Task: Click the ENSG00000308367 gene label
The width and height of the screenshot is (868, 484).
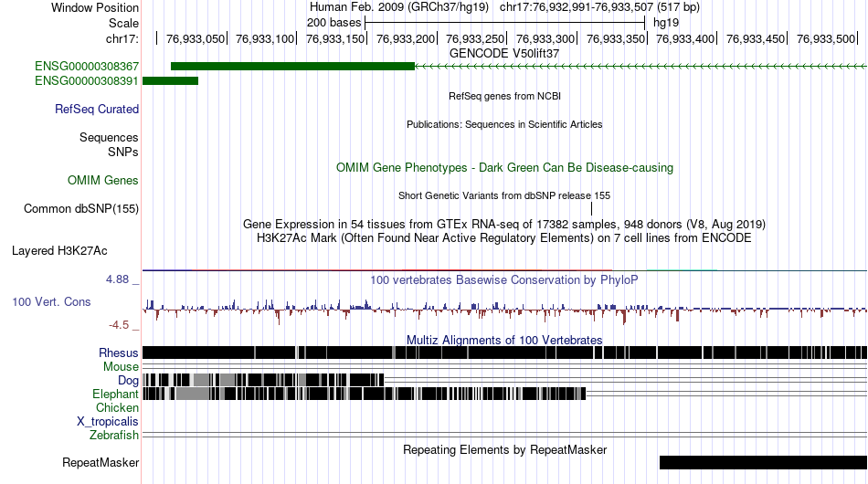Action: [87, 67]
